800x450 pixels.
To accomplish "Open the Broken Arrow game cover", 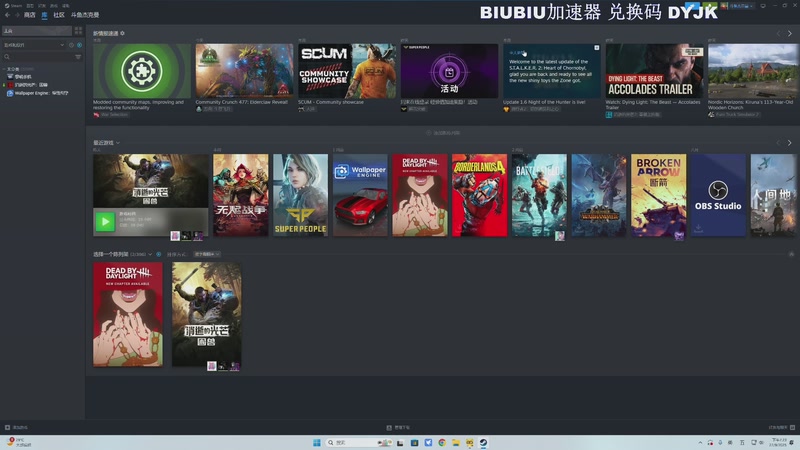I will click(x=659, y=195).
